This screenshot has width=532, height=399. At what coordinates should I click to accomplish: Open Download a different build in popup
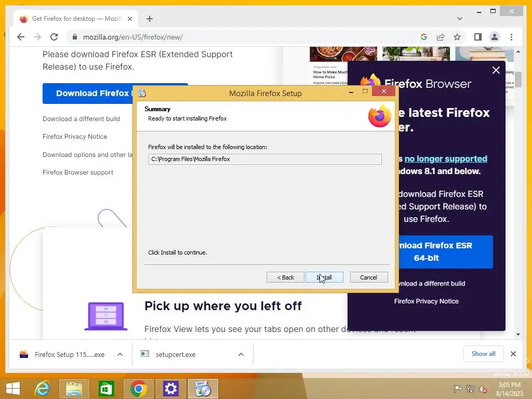tap(432, 284)
